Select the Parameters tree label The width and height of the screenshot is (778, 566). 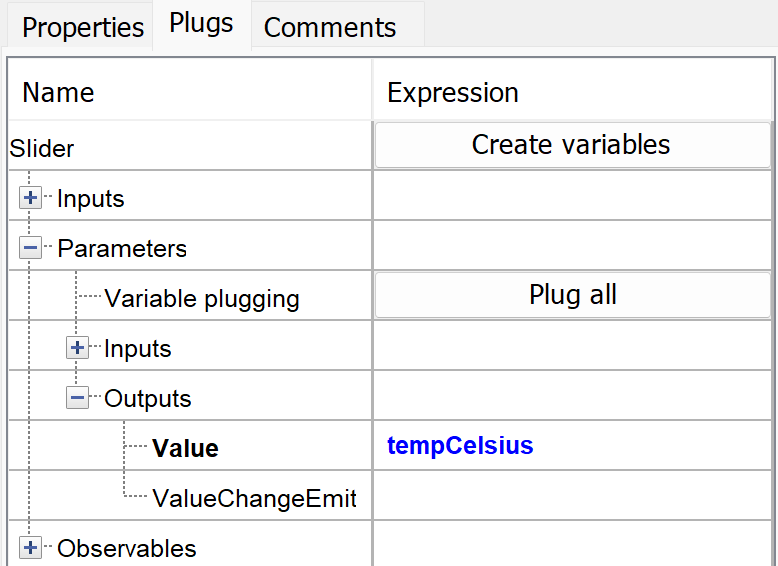point(122,248)
